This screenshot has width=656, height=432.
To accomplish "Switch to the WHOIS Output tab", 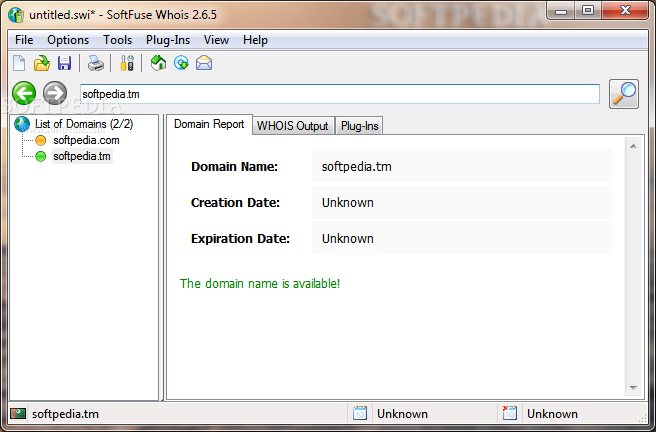I will pyautogui.click(x=292, y=126).
